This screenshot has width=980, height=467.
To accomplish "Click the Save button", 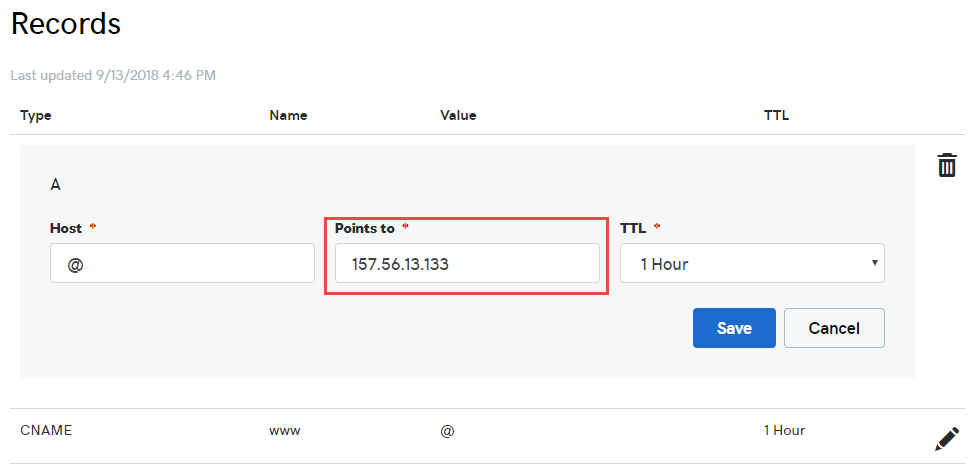I will coord(734,328).
